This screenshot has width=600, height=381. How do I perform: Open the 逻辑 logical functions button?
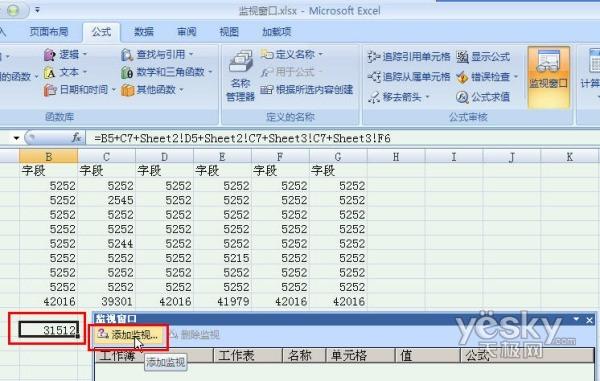coord(65,55)
